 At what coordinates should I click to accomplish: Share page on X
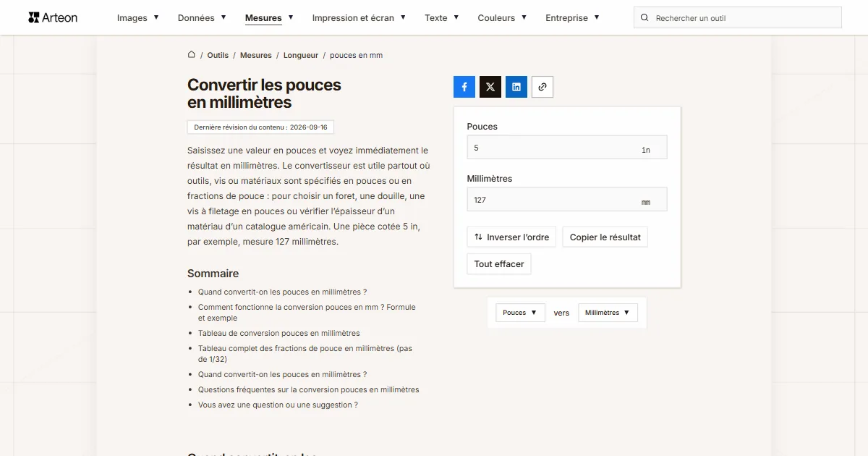point(490,87)
